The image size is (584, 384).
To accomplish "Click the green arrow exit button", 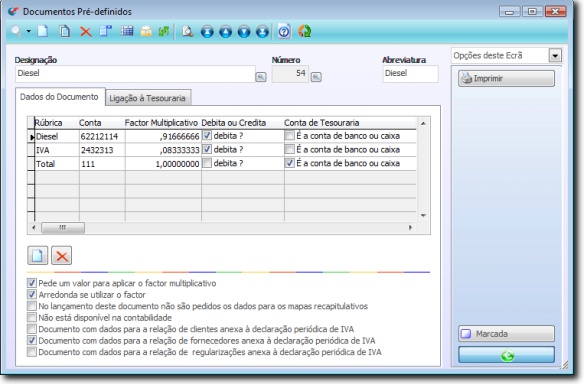I will click(x=506, y=355).
